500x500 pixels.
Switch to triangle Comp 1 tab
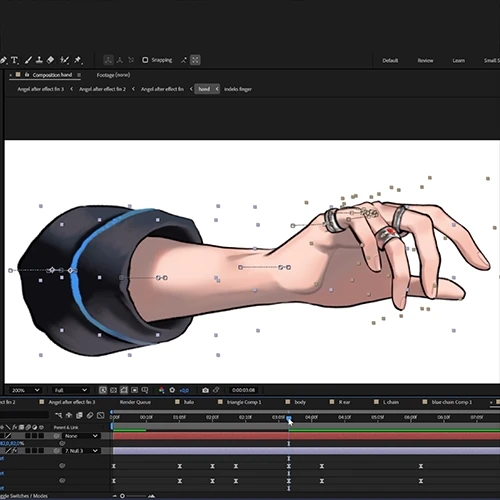tap(244, 402)
